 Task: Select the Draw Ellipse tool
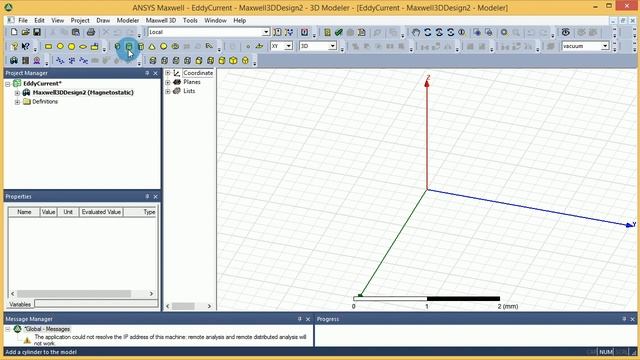(83, 47)
